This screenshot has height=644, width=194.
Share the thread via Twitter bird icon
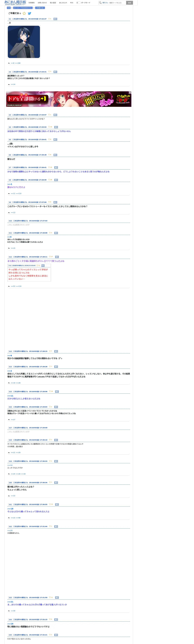(29, 14)
